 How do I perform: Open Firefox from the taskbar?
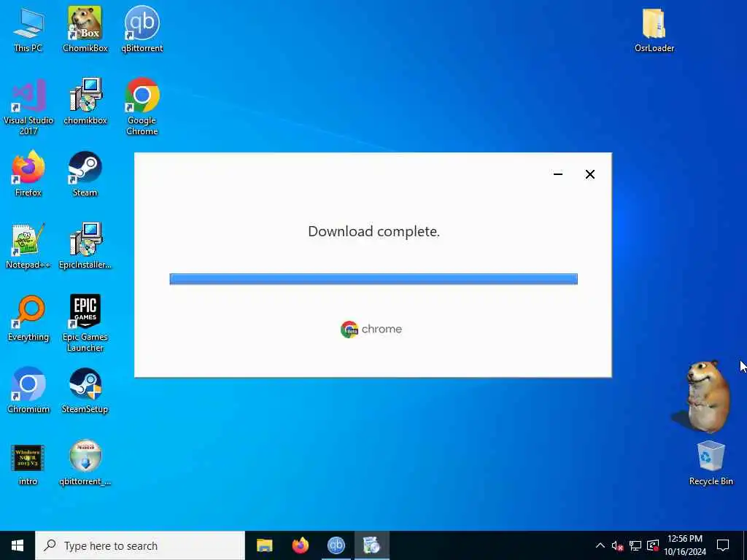[x=300, y=545]
